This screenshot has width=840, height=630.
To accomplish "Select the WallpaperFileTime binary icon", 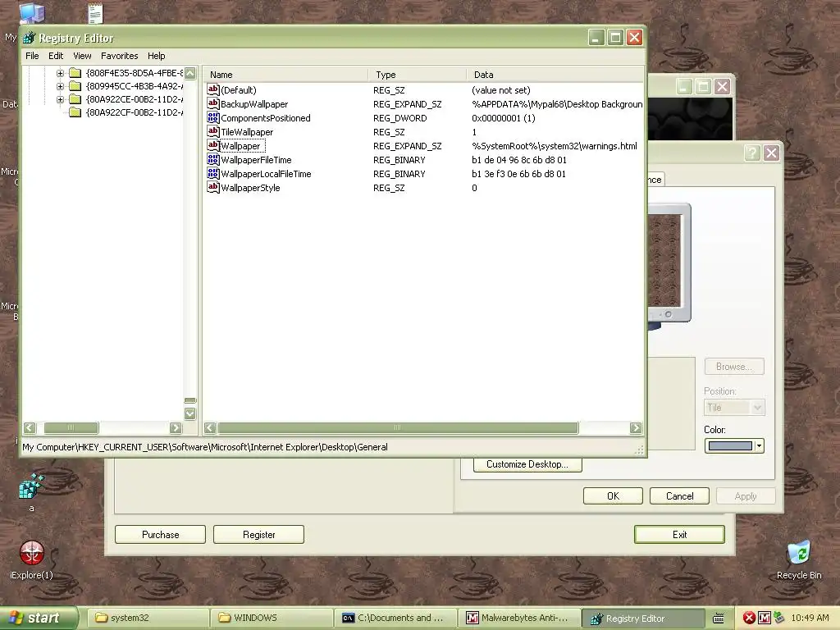I will (x=213, y=160).
